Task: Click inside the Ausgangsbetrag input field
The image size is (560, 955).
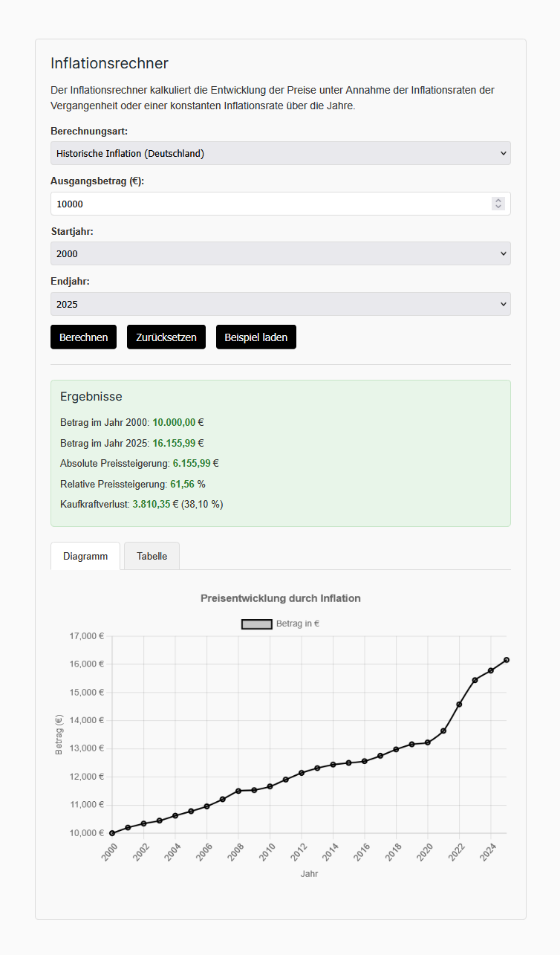Action: pyautogui.click(x=223, y=204)
